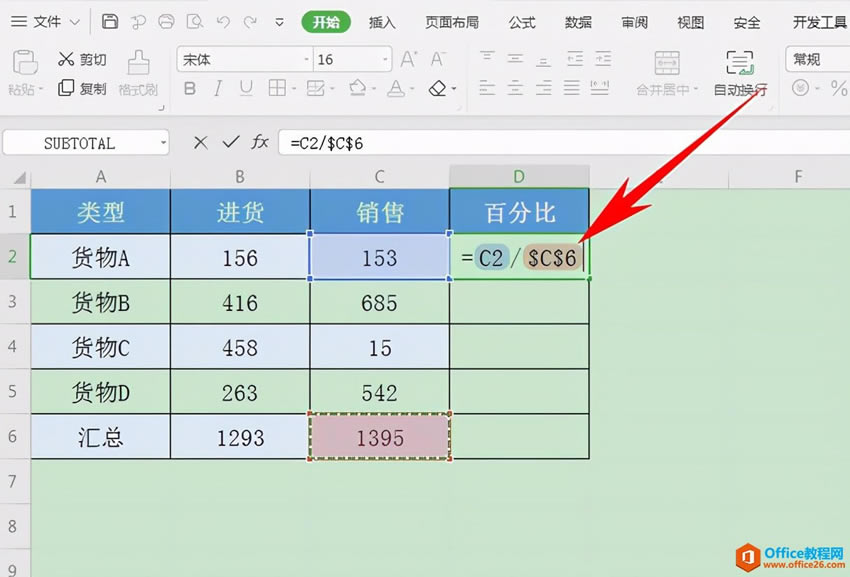Open the fill color dropdown arrow
Image resolution: width=850 pixels, height=577 pixels.
(x=374, y=88)
